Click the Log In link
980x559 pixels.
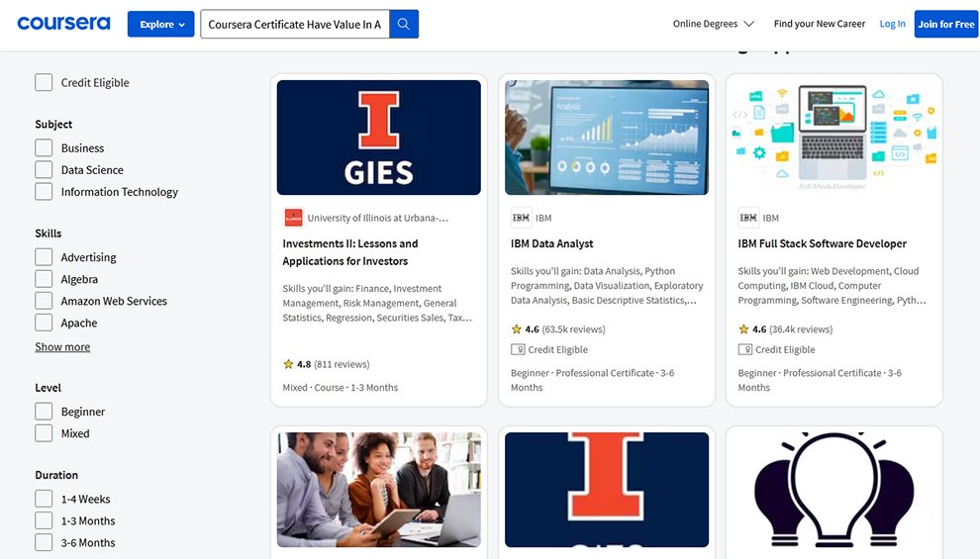click(x=892, y=24)
